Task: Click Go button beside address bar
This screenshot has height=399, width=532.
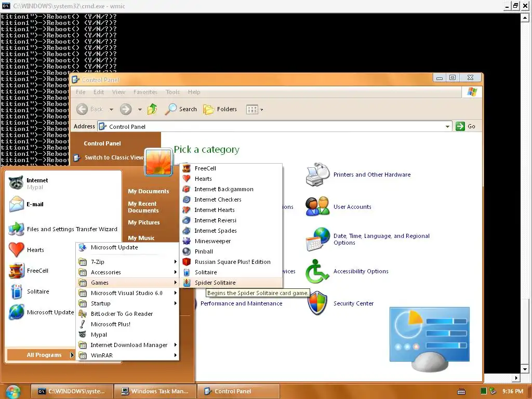Action: tap(465, 126)
